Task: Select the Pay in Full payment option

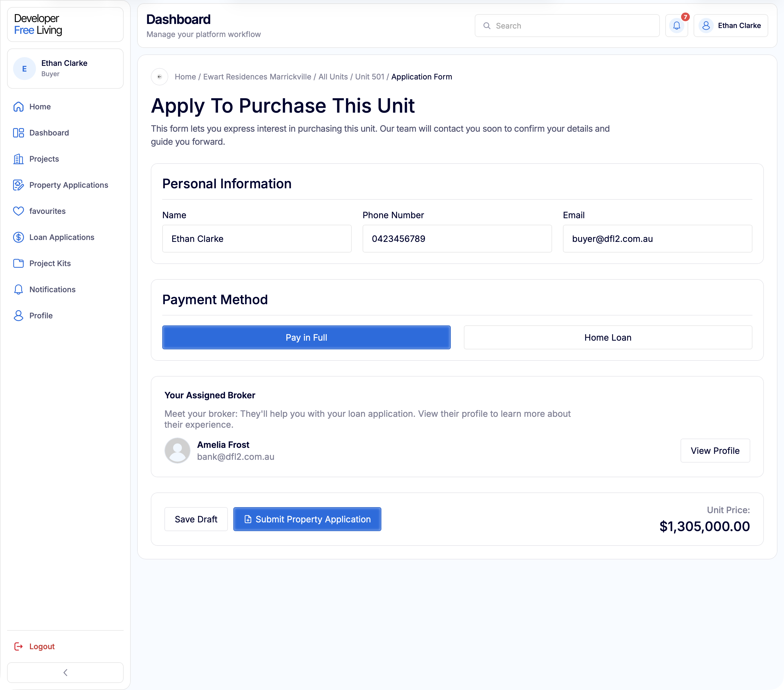Action: (x=306, y=337)
